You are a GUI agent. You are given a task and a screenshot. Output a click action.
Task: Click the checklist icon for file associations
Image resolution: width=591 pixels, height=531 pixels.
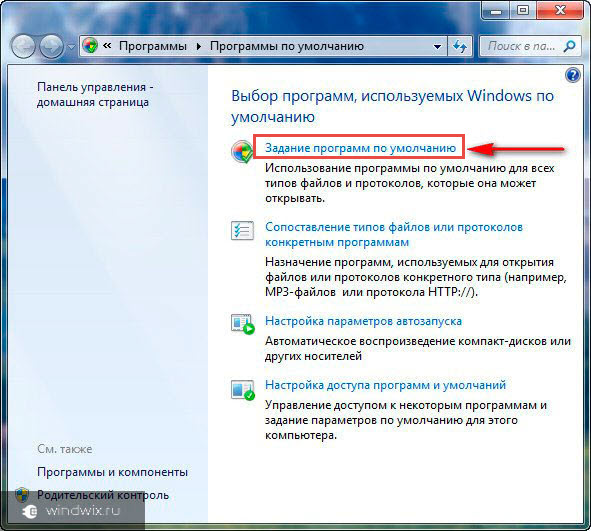tap(242, 231)
